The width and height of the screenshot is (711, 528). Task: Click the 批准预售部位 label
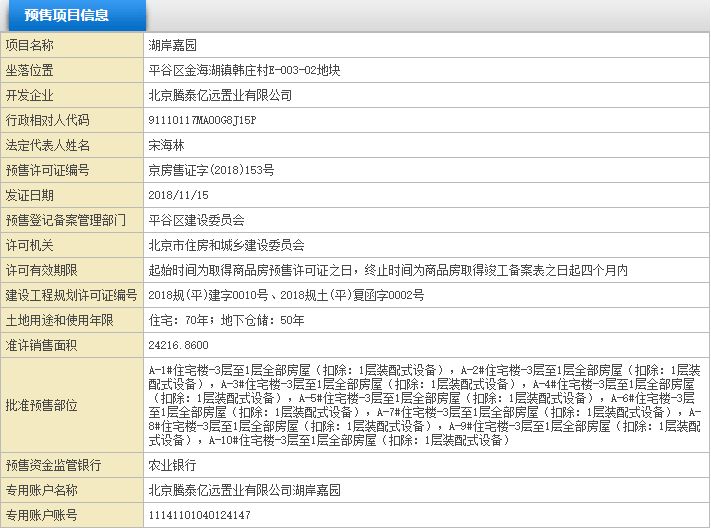(x=41, y=405)
